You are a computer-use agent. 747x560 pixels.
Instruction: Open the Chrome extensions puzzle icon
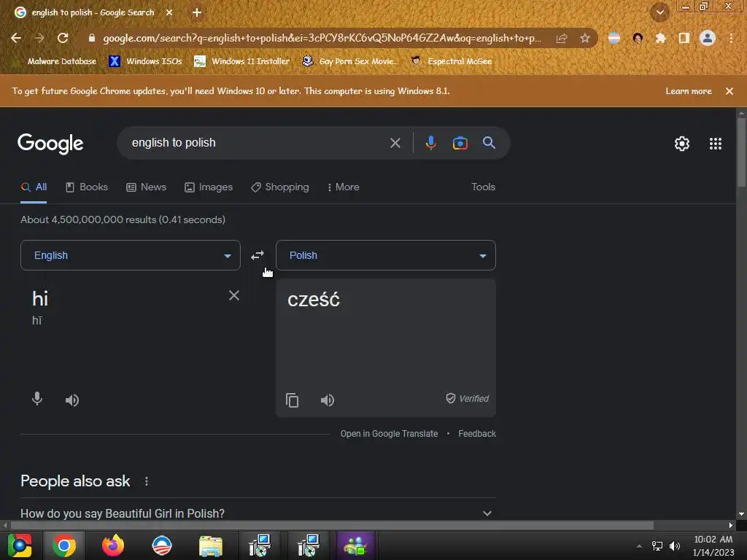[661, 38]
